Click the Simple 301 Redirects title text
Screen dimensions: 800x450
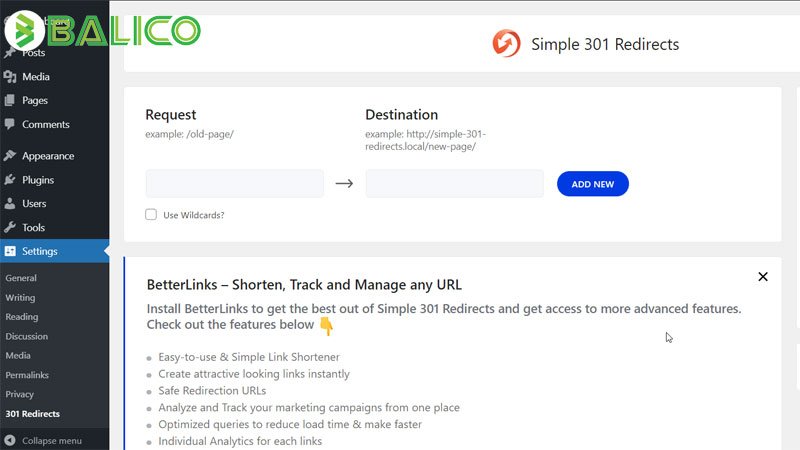pyautogui.click(x=605, y=44)
